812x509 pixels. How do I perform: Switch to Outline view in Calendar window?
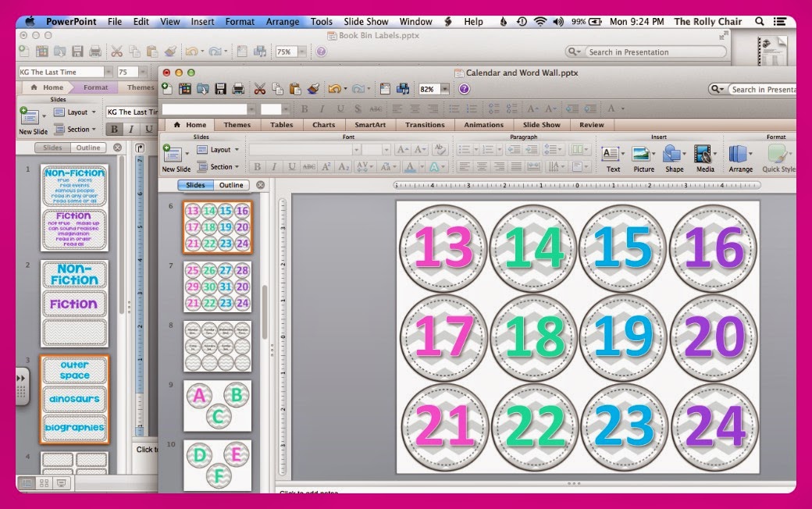pos(231,185)
